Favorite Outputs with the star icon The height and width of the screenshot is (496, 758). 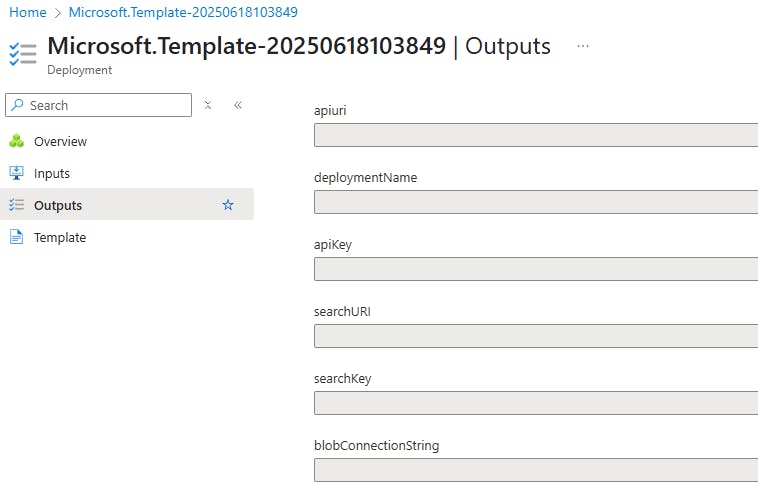point(228,205)
